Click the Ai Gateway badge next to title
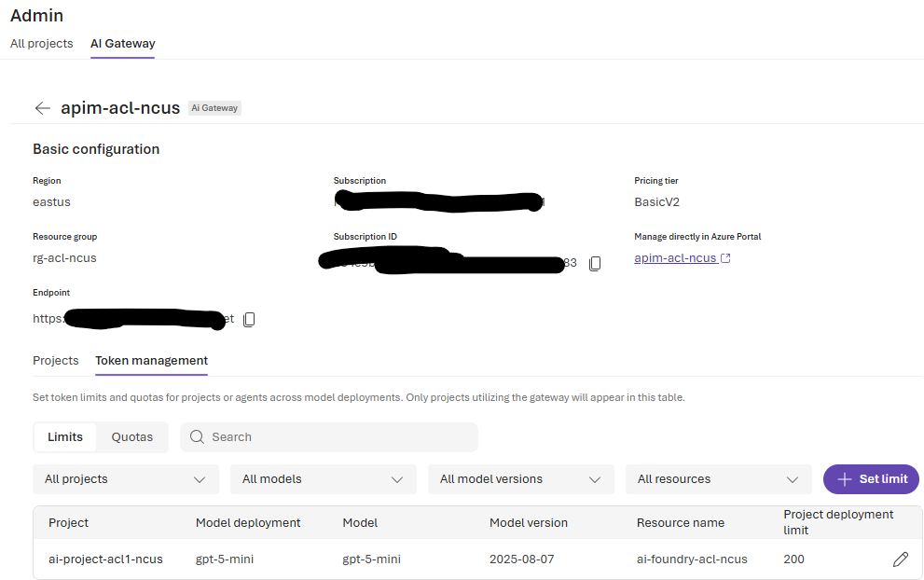 point(214,108)
